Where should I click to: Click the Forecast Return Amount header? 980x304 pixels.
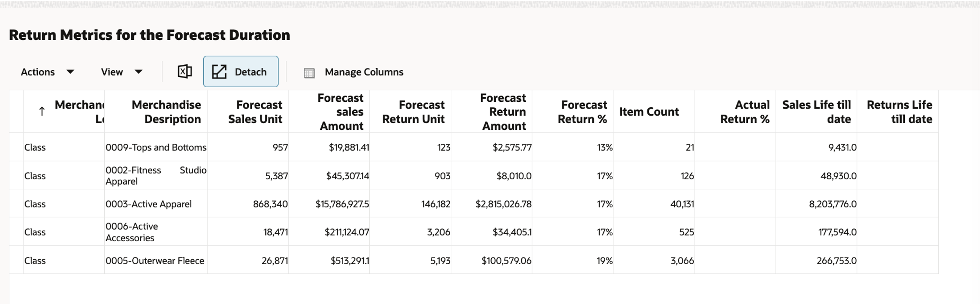point(492,112)
